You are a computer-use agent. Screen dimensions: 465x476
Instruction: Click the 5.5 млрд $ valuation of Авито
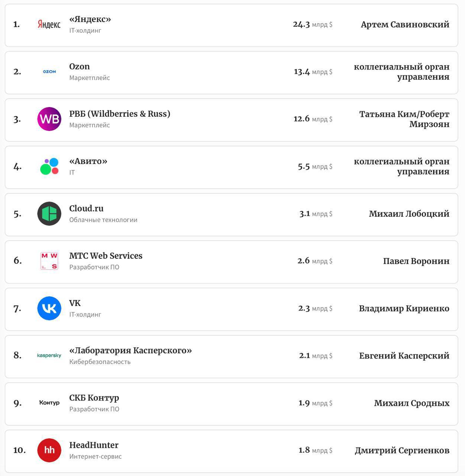315,166
